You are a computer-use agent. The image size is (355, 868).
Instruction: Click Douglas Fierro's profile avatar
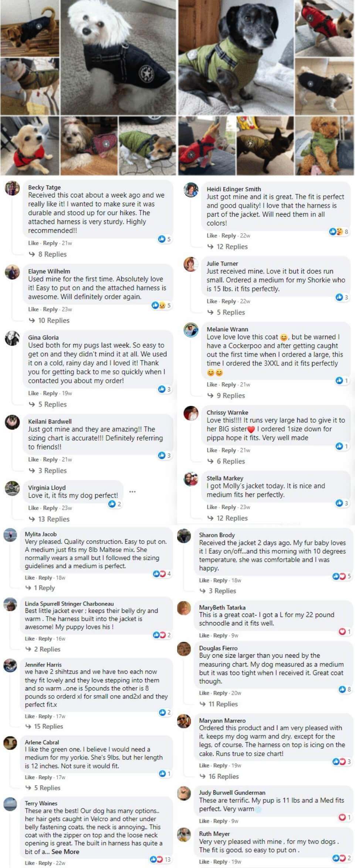pos(184,649)
